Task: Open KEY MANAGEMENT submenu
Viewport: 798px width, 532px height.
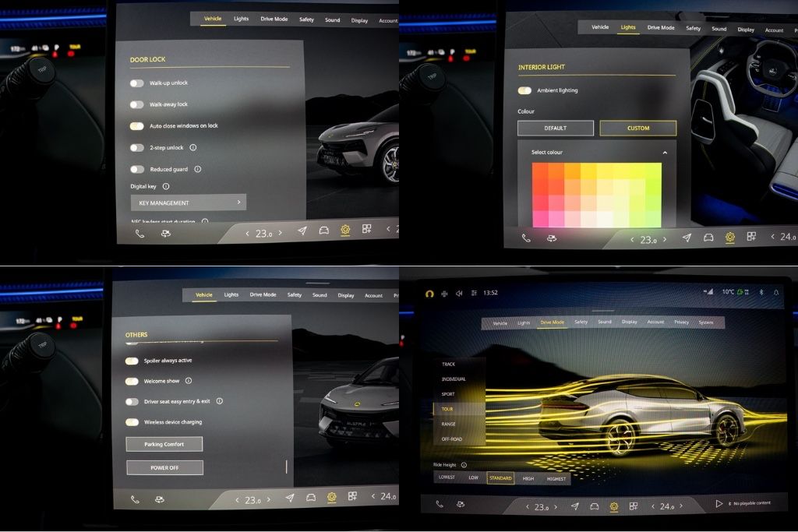Action: coord(188,203)
